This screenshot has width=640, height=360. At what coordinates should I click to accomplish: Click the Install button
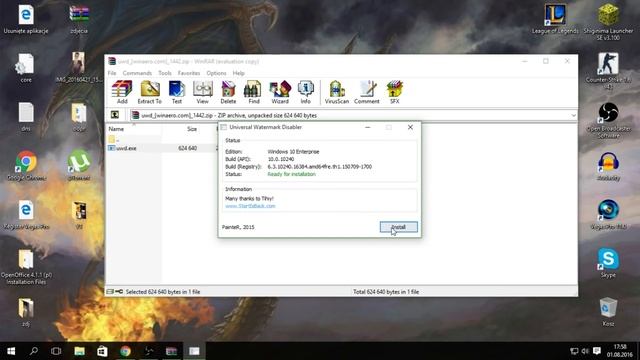click(x=399, y=227)
